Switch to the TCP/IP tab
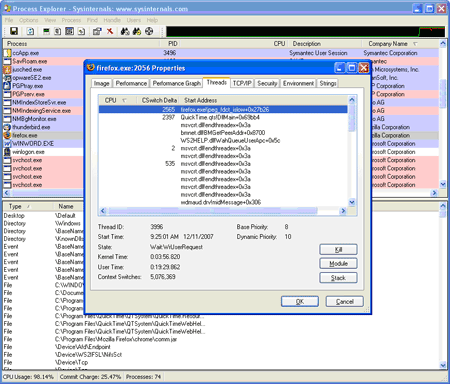This screenshot has width=450, height=384. point(242,83)
